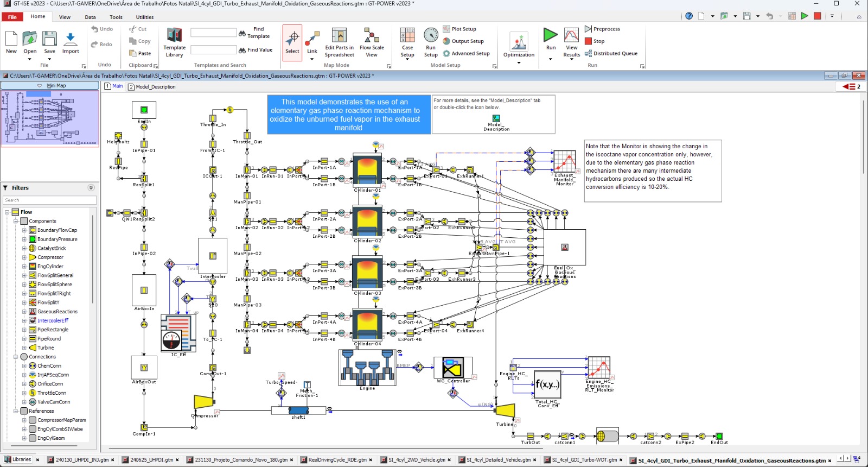Expand the Compressor tree item
868x467 pixels.
pos(24,257)
